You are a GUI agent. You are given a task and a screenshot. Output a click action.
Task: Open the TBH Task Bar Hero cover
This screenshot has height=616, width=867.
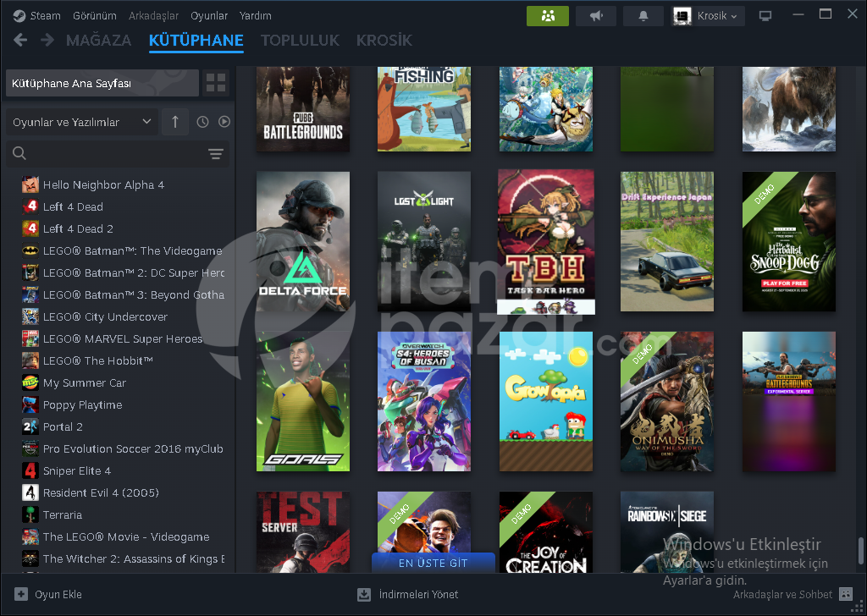coord(546,242)
